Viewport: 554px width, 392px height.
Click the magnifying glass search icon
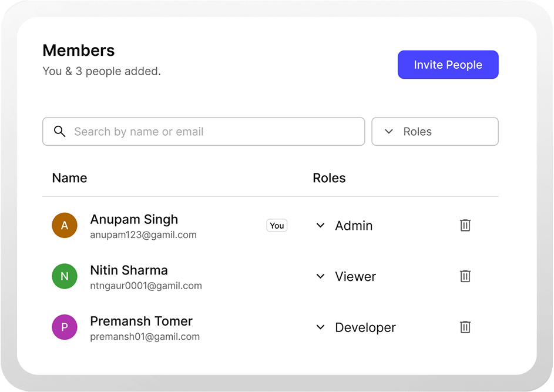coord(59,131)
